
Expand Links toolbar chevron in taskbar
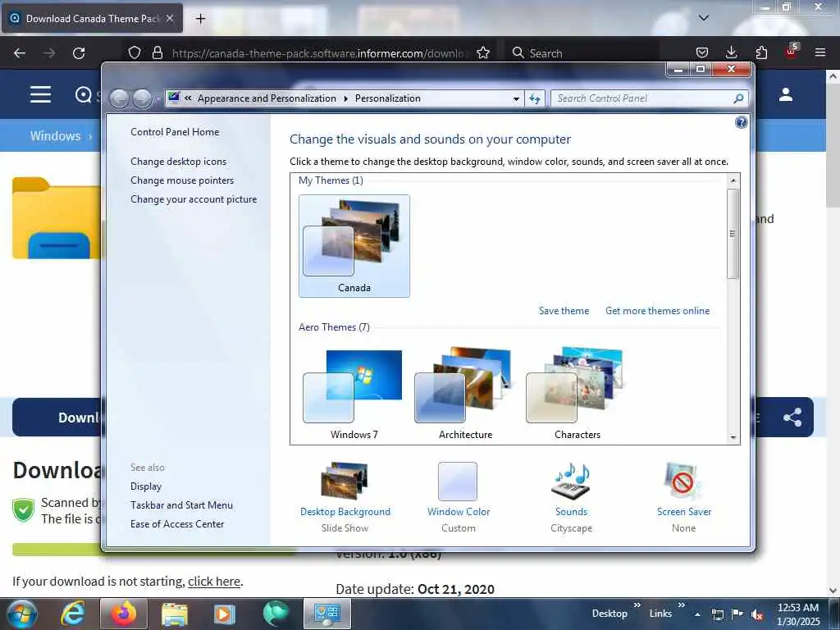pos(682,605)
